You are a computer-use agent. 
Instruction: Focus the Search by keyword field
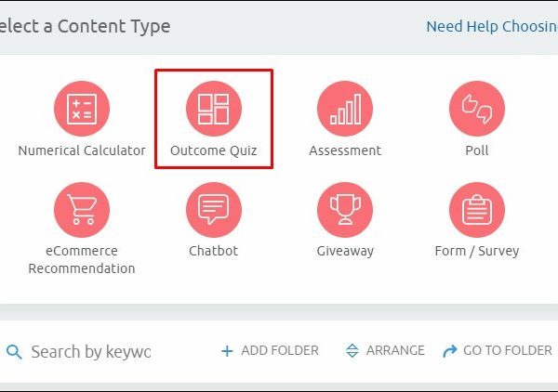(x=90, y=352)
